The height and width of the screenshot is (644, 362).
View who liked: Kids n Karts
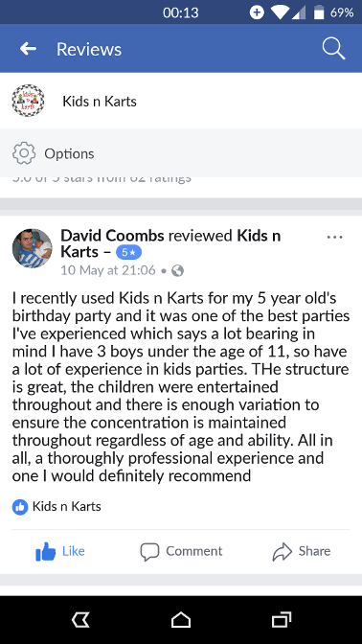click(x=66, y=506)
